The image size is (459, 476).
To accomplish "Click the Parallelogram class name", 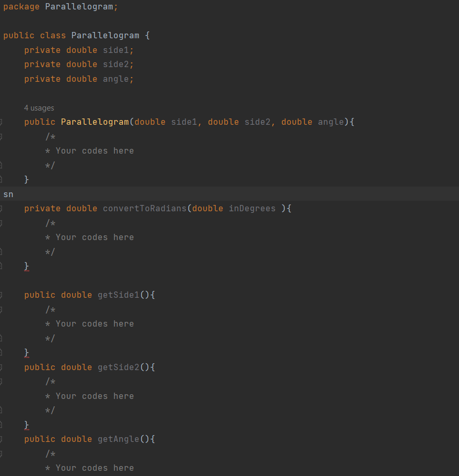I will (x=105, y=35).
